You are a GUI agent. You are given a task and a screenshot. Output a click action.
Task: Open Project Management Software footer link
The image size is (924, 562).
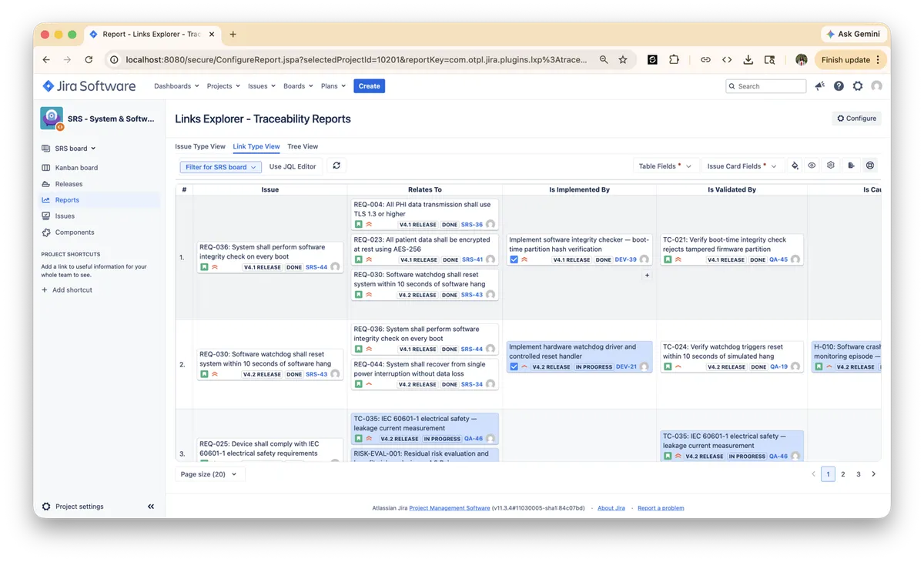(450, 508)
